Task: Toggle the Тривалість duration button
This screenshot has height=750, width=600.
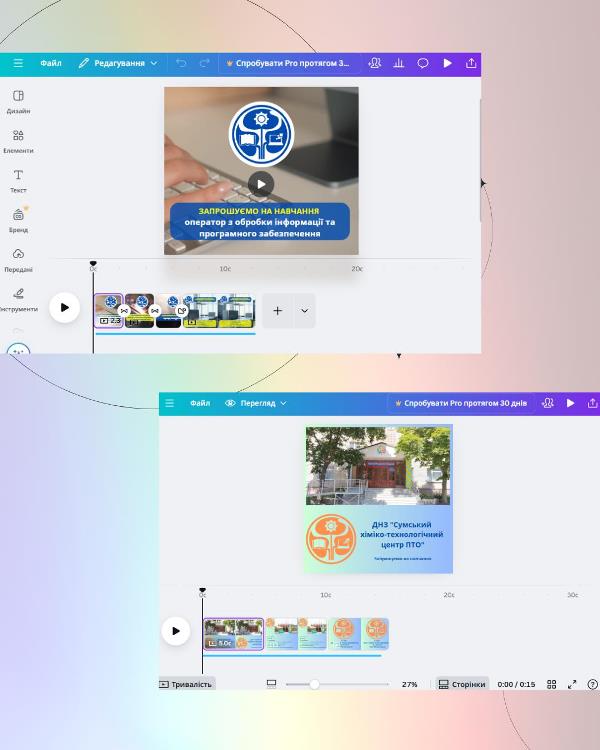Action: [186, 684]
